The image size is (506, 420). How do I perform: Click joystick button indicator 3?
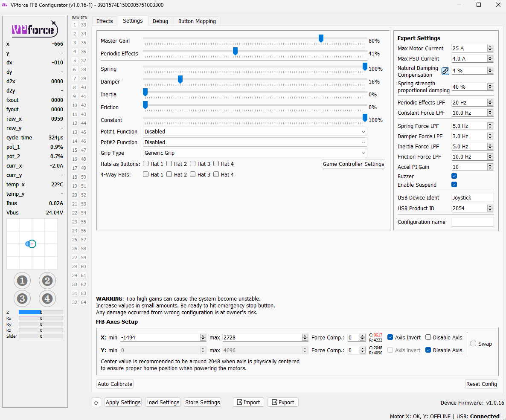pyautogui.click(x=22, y=298)
